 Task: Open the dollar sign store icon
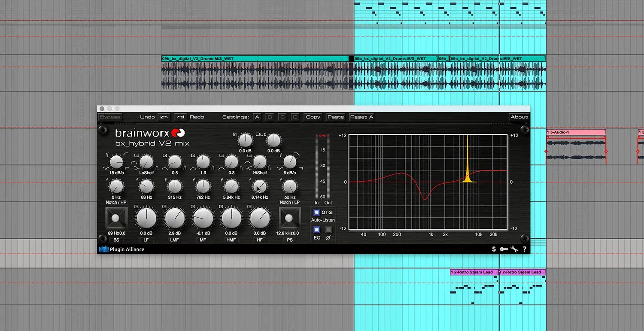point(494,249)
